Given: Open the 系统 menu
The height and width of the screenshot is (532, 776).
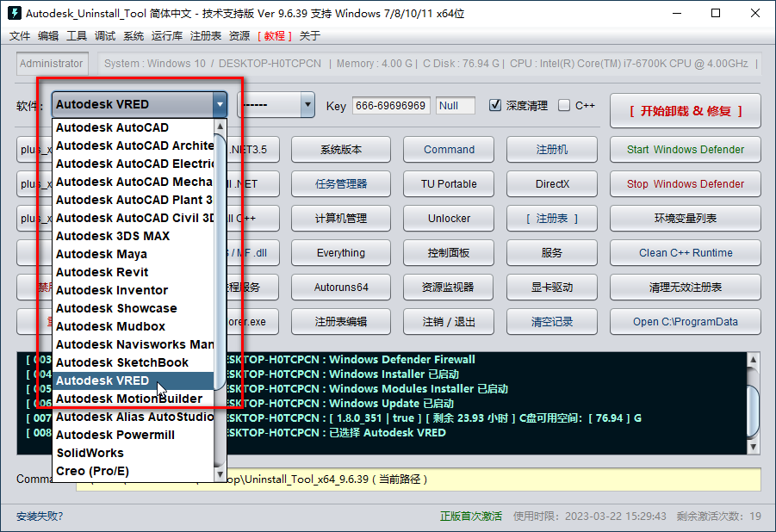Looking at the screenshot, I should (x=133, y=35).
